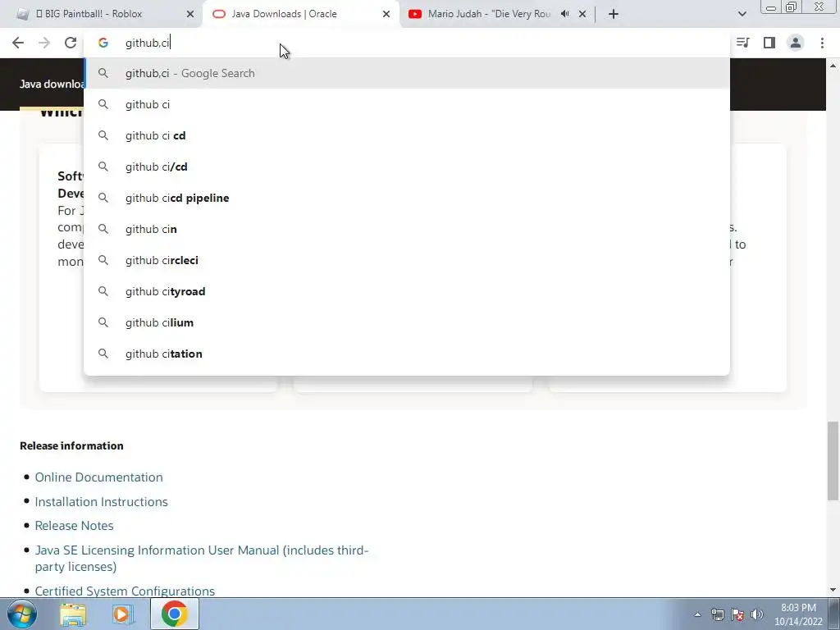Switch to Java Downloads Oracle tab

[x=301, y=14]
